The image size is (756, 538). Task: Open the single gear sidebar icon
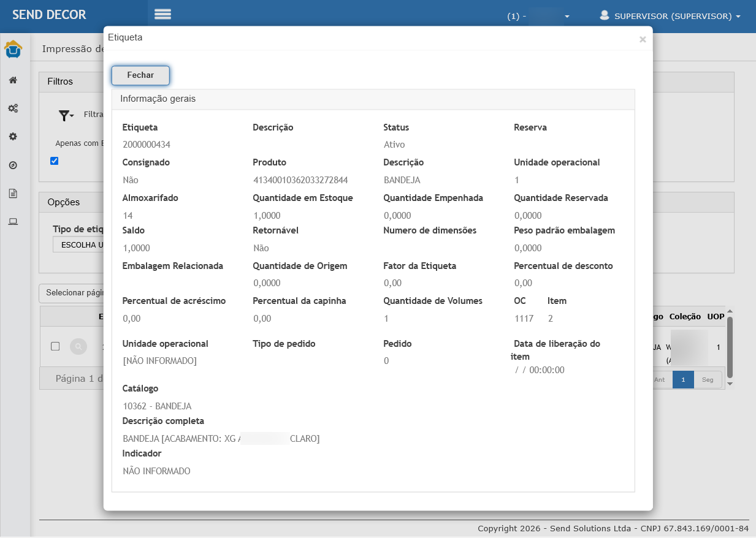[x=13, y=137]
